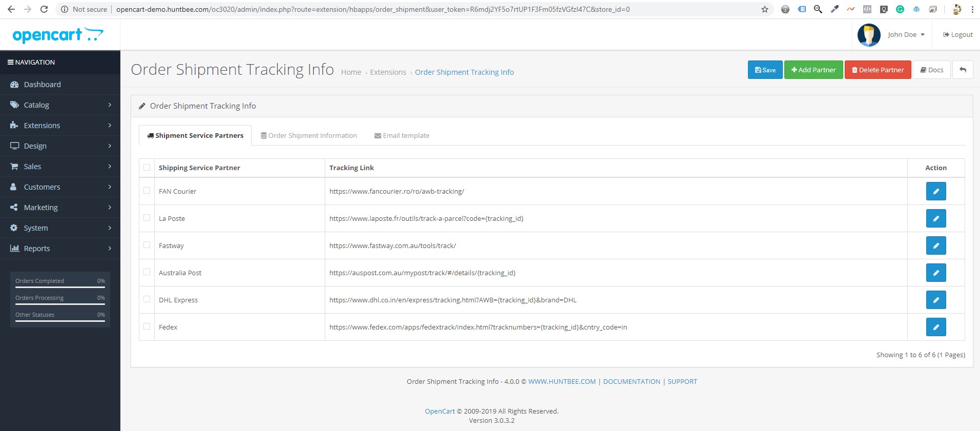Click the System gear icon in the sidebar

pos(14,228)
